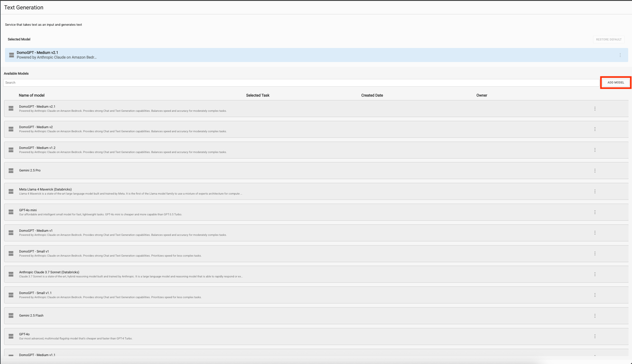Click the Domo icon beside GPT-4o mini
The width and height of the screenshot is (632, 364).
pyautogui.click(x=11, y=212)
